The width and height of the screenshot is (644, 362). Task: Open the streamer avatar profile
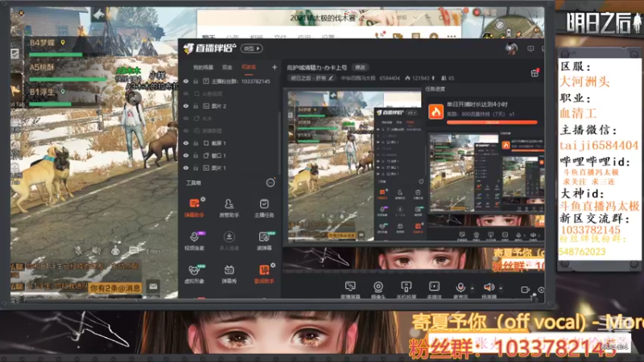click(511, 48)
